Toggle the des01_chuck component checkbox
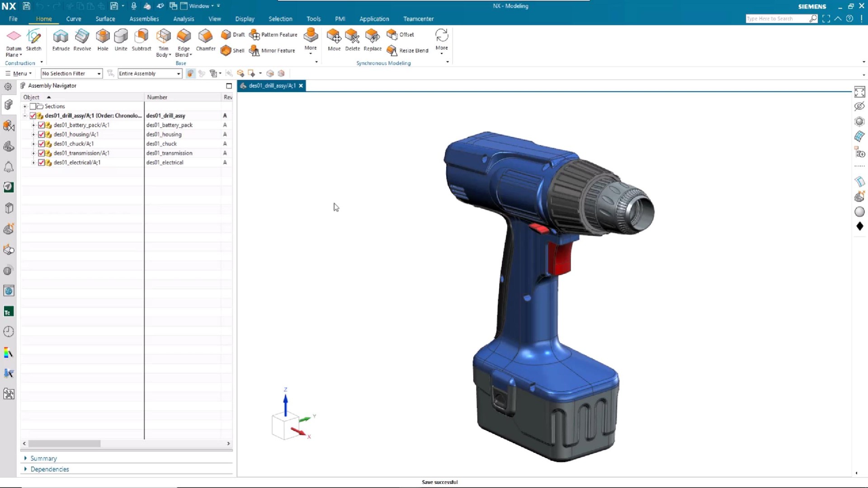 coord(41,144)
